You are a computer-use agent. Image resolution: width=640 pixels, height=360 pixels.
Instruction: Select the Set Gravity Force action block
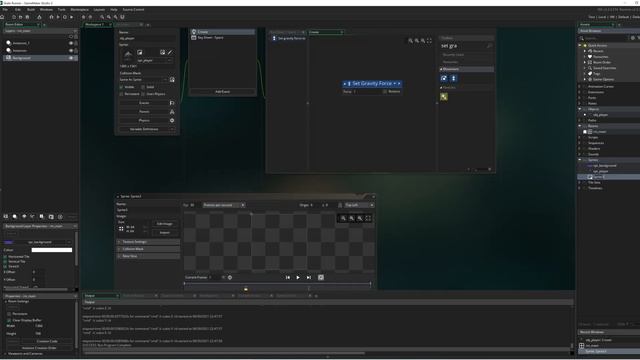[372, 84]
